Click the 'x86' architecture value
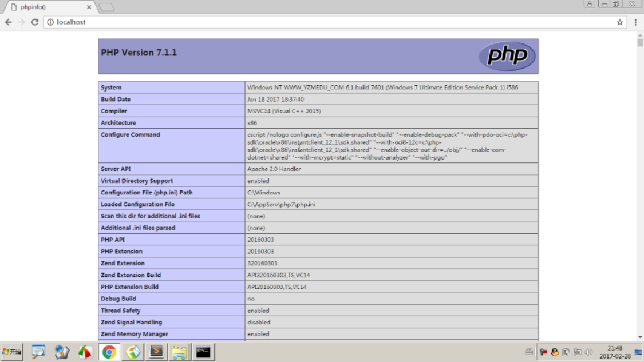 coord(252,123)
